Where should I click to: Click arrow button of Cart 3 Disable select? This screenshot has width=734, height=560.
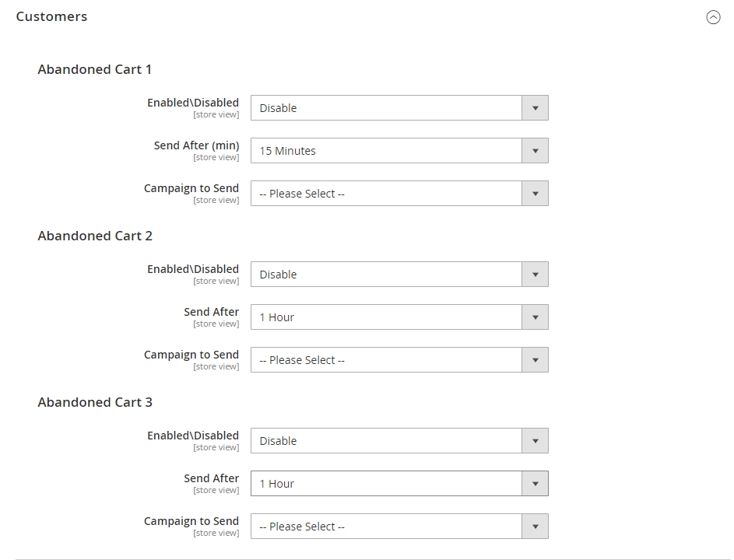tap(536, 441)
